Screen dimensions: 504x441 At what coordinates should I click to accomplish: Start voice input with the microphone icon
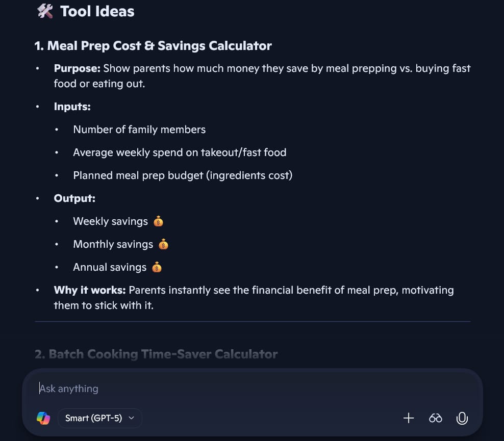coord(462,418)
